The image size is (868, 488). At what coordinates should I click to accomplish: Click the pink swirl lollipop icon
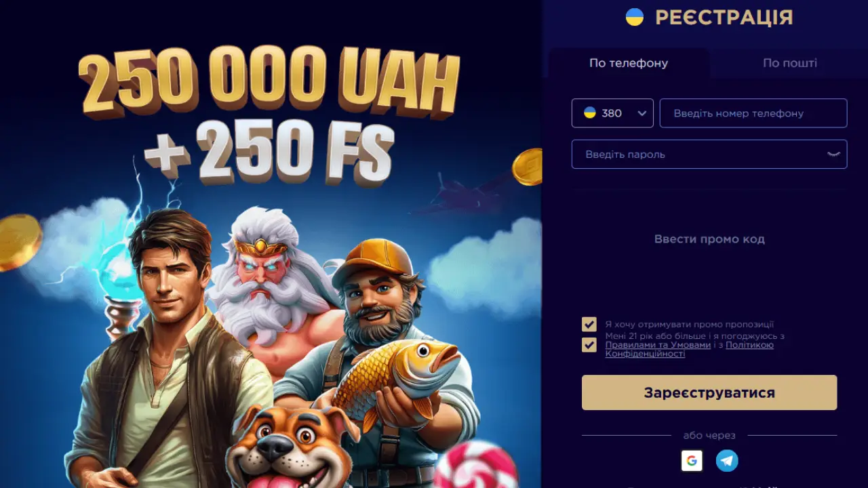tap(475, 465)
